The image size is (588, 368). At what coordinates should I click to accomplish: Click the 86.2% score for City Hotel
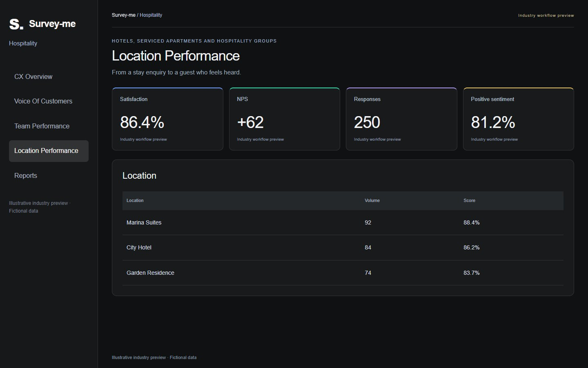(472, 248)
